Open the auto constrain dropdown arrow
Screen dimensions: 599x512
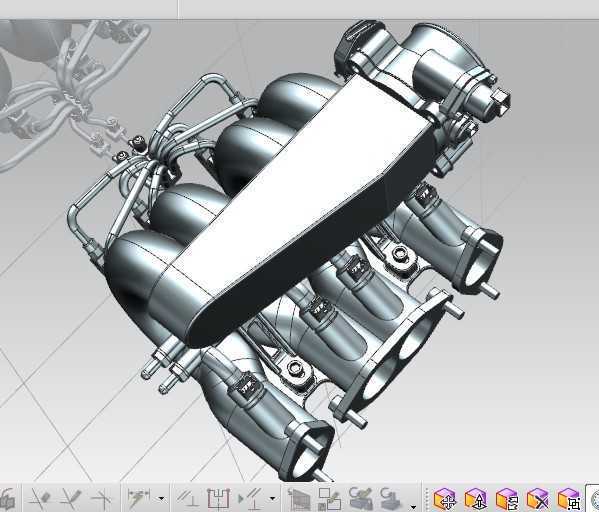coord(272,499)
